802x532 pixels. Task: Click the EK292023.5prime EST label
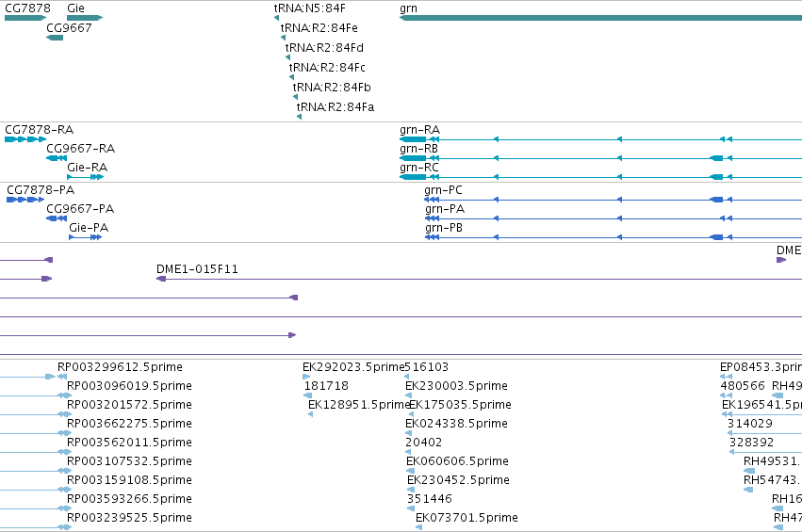(352, 367)
